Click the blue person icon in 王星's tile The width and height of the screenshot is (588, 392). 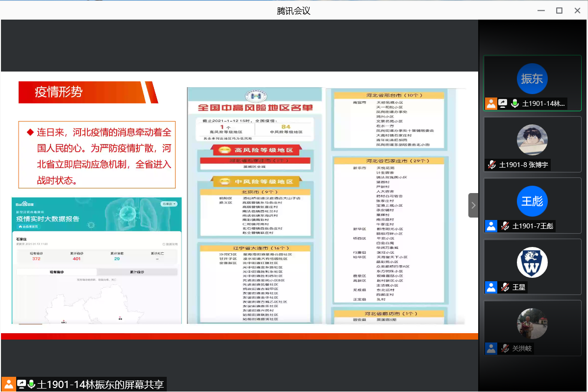pos(491,287)
